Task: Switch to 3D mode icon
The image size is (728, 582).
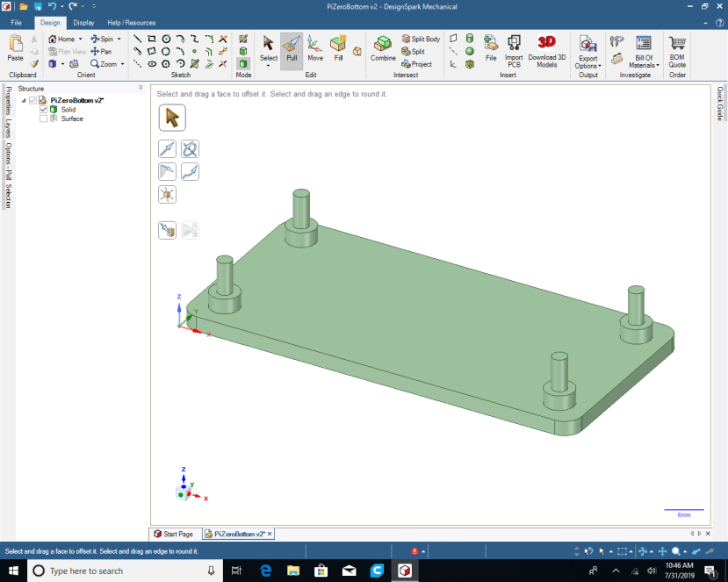Action: click(243, 64)
